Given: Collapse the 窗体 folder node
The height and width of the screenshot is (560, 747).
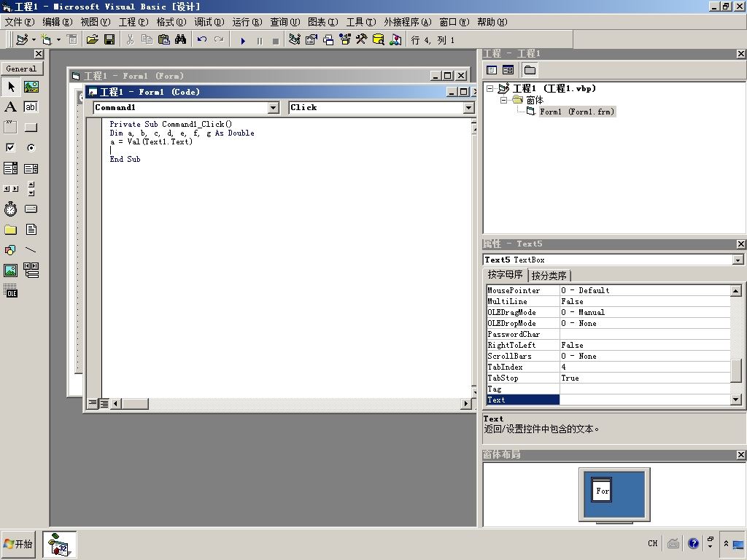Looking at the screenshot, I should tap(503, 100).
